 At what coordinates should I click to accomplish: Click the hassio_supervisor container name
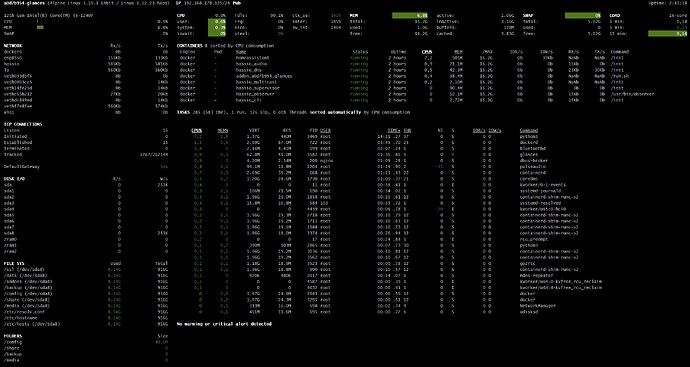coord(258,88)
